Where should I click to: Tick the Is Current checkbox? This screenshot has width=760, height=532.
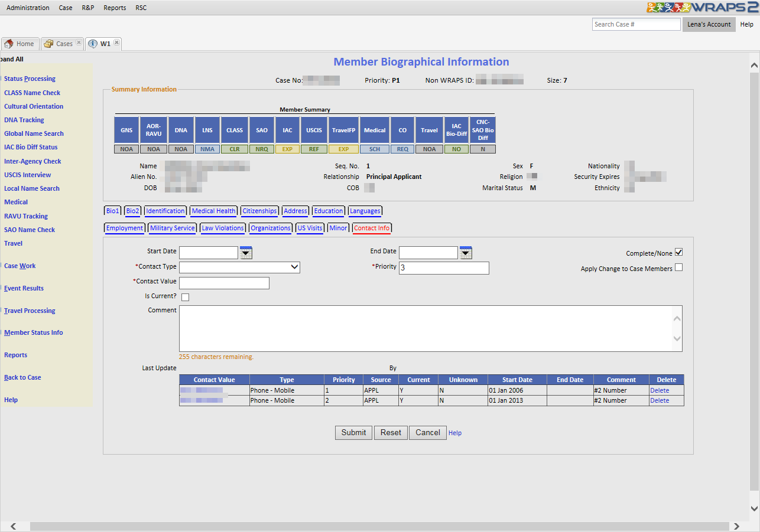pyautogui.click(x=185, y=297)
